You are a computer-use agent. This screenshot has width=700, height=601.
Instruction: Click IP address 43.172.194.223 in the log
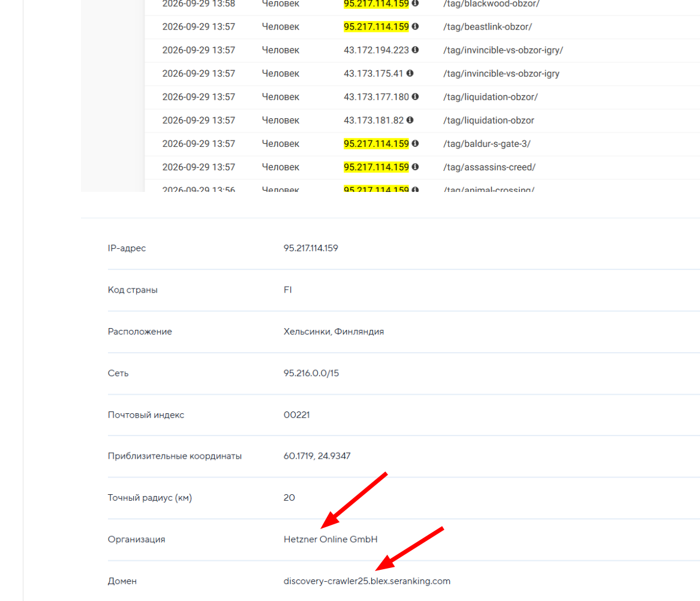tap(376, 50)
